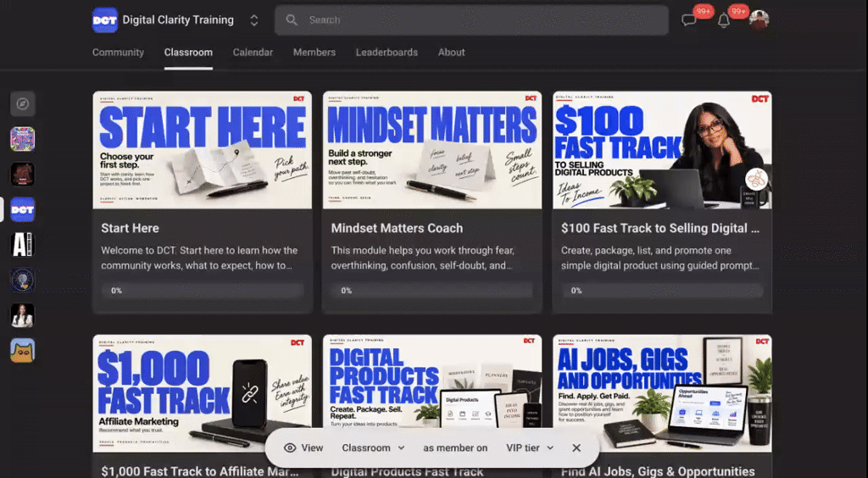Click the Mindset Matters Coach title
This screenshot has height=478, width=868.
tap(397, 228)
